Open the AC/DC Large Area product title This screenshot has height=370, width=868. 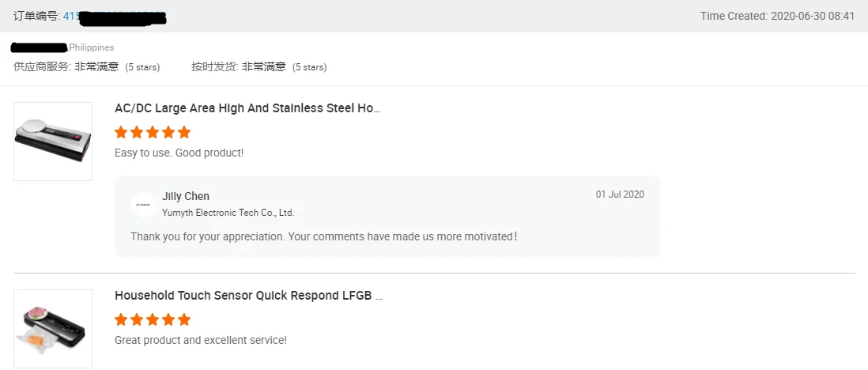[x=248, y=108]
